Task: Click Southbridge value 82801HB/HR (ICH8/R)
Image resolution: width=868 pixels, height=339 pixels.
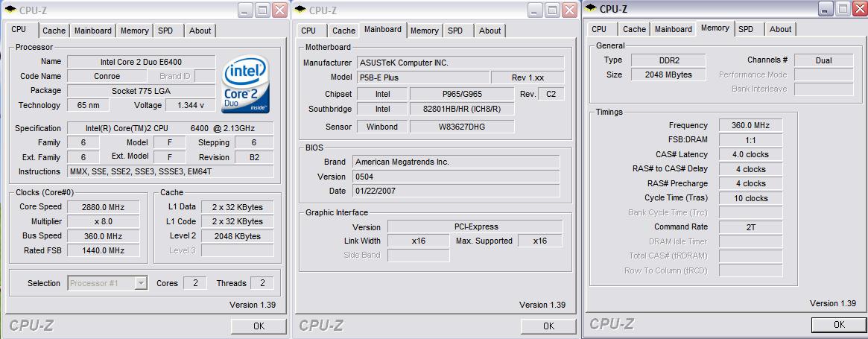Action: [x=462, y=109]
